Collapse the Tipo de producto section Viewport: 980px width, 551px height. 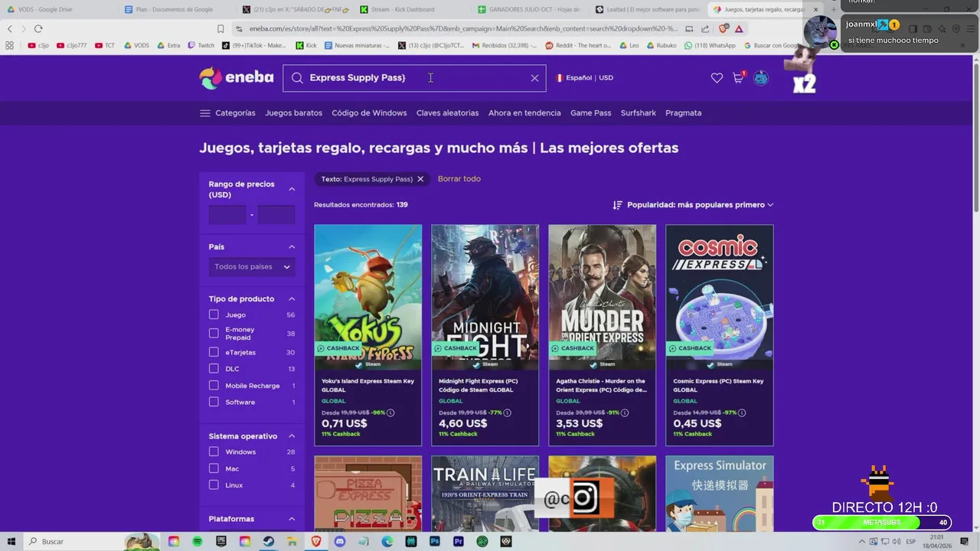pyautogui.click(x=292, y=298)
